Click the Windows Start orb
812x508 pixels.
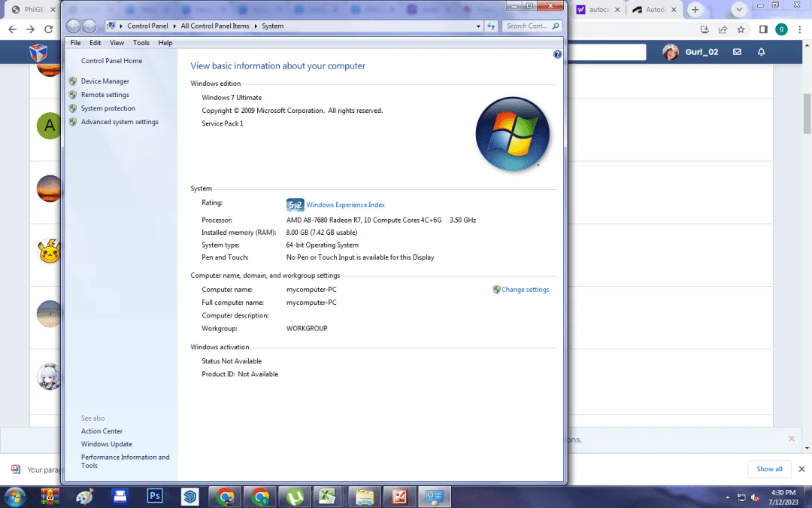tap(14, 497)
